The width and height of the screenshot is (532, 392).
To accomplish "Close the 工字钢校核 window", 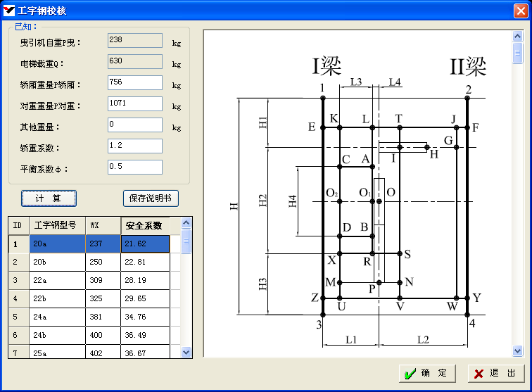I will coord(520,11).
